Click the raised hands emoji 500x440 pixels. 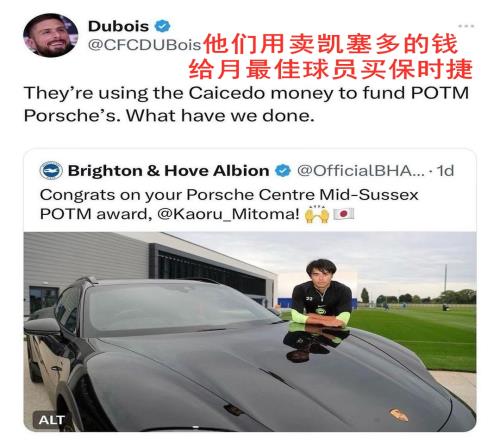(x=317, y=214)
